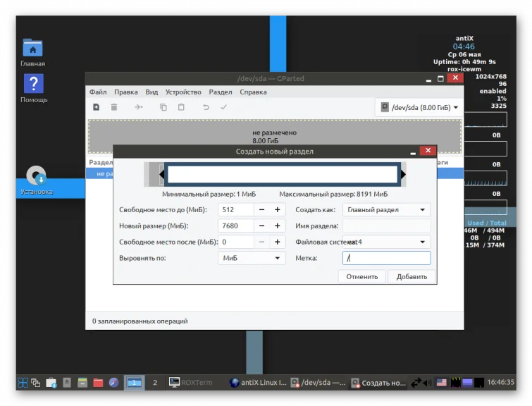Image resolution: width=532 pixels, height=406 pixels.
Task: Click the apply operations checkmark icon
Action: (x=223, y=107)
